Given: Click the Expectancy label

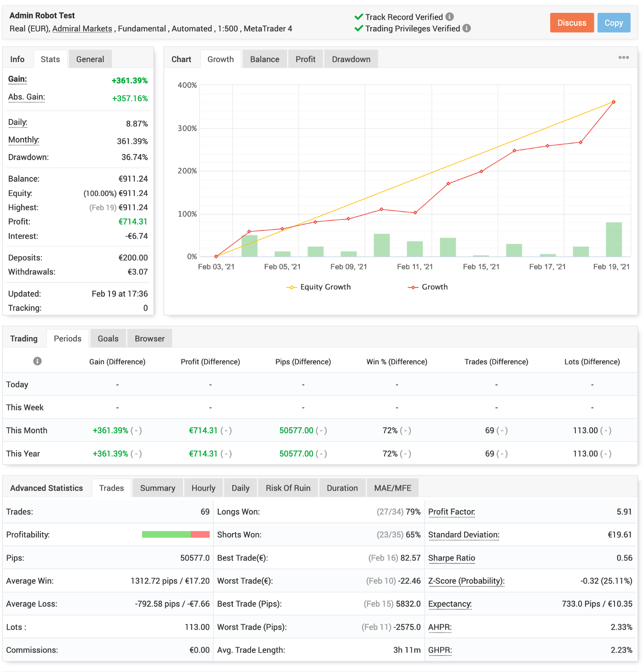Looking at the screenshot, I should point(450,604).
